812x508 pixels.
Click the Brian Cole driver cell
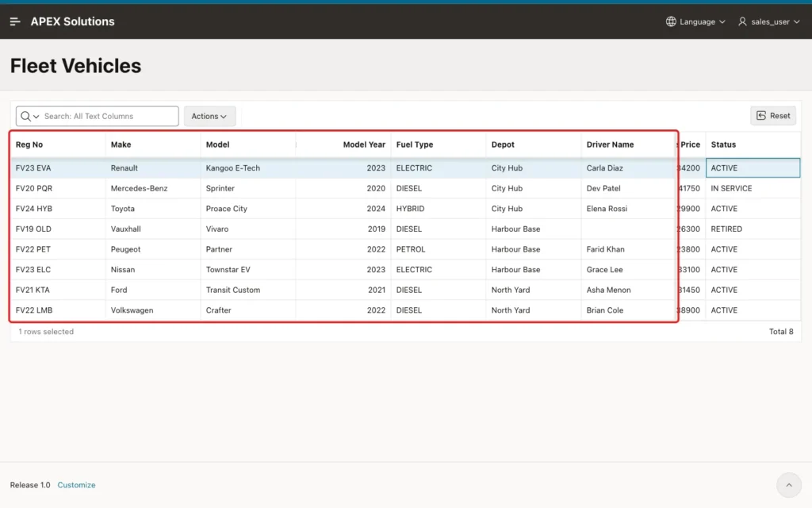pyautogui.click(x=628, y=310)
